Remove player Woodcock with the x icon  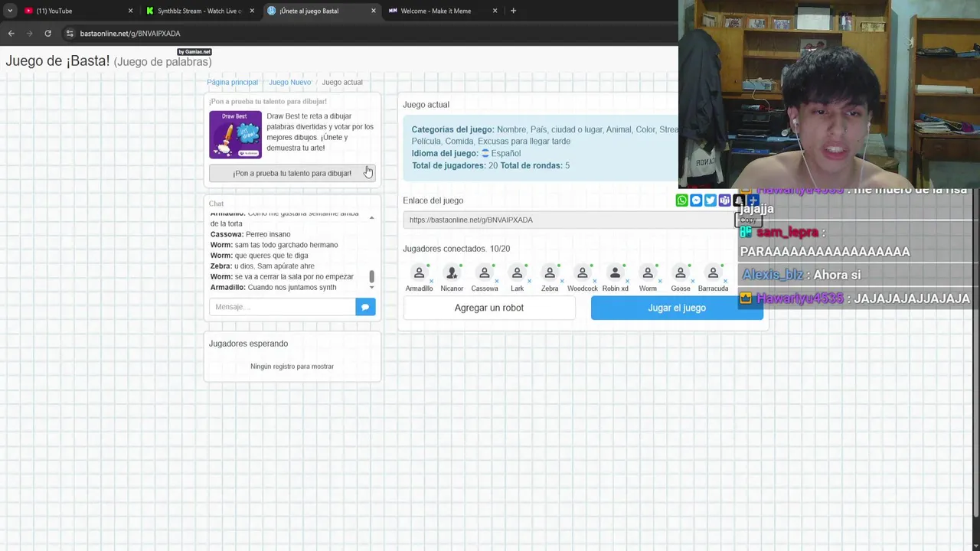pos(595,281)
